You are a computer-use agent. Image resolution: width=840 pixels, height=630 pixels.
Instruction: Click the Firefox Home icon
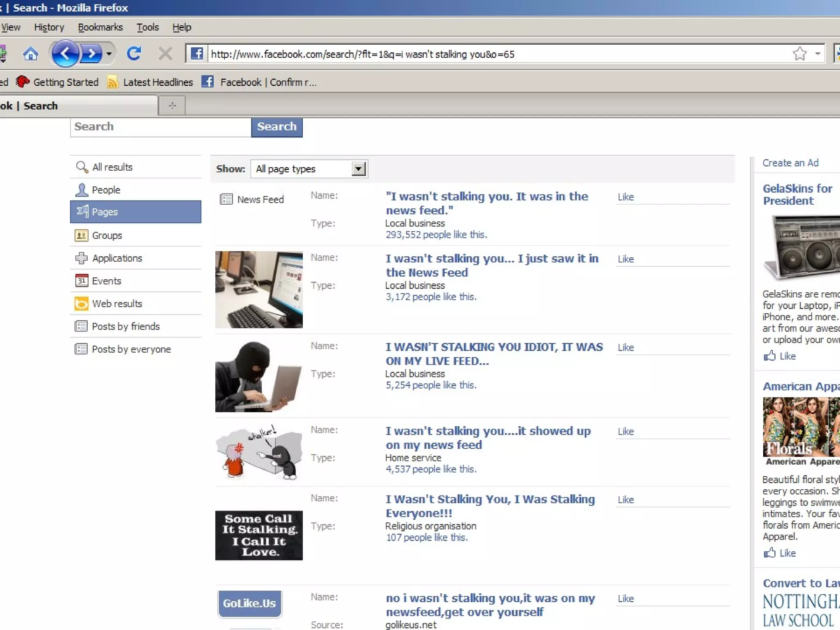click(31, 54)
